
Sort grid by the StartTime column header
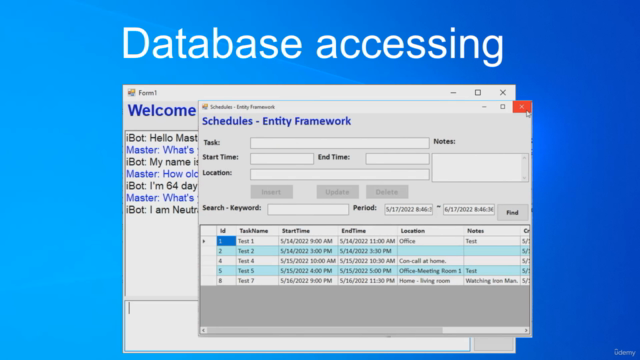point(308,231)
